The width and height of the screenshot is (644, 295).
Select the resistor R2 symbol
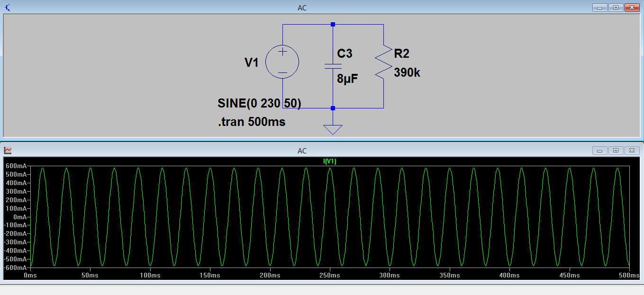[383, 62]
